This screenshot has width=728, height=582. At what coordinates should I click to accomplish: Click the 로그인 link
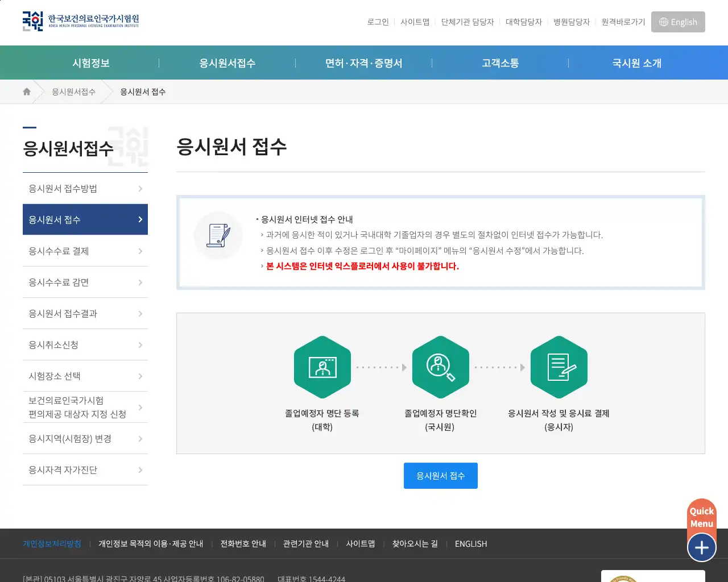tap(378, 22)
